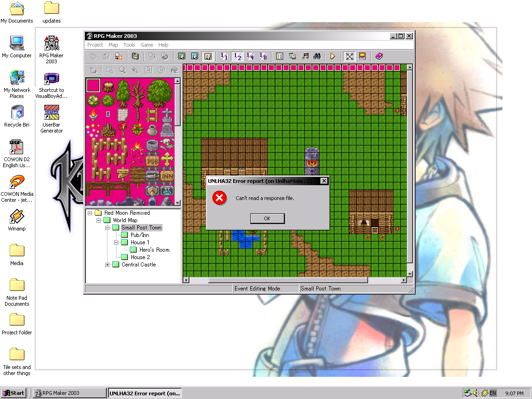Viewport: 532px width, 399px height.
Task: Open the Project menu
Action: [95, 45]
